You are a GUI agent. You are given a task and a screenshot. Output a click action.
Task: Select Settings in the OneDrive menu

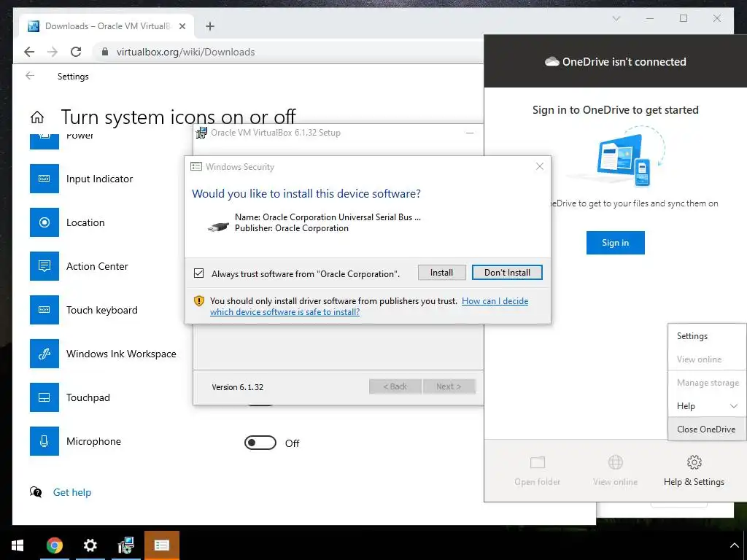[707, 336]
